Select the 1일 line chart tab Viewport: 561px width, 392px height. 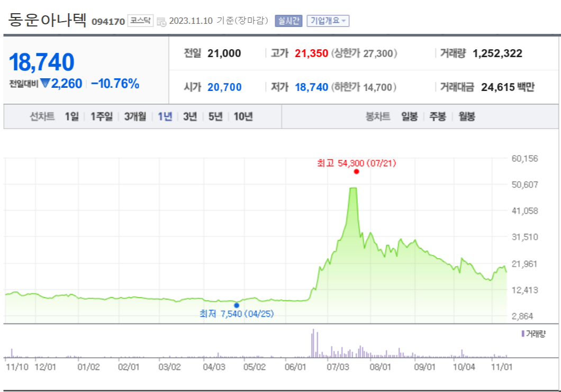tap(71, 116)
